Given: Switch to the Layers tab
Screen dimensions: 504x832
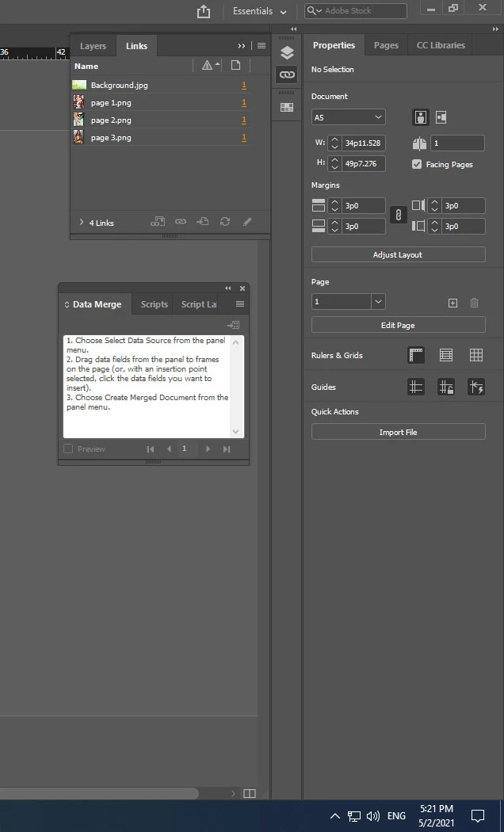Looking at the screenshot, I should point(93,46).
